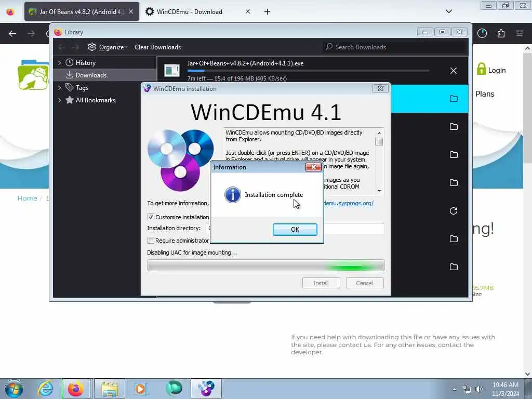Image resolution: width=532 pixels, height=399 pixels.
Task: Open the Windows Start menu
Action: point(14,389)
